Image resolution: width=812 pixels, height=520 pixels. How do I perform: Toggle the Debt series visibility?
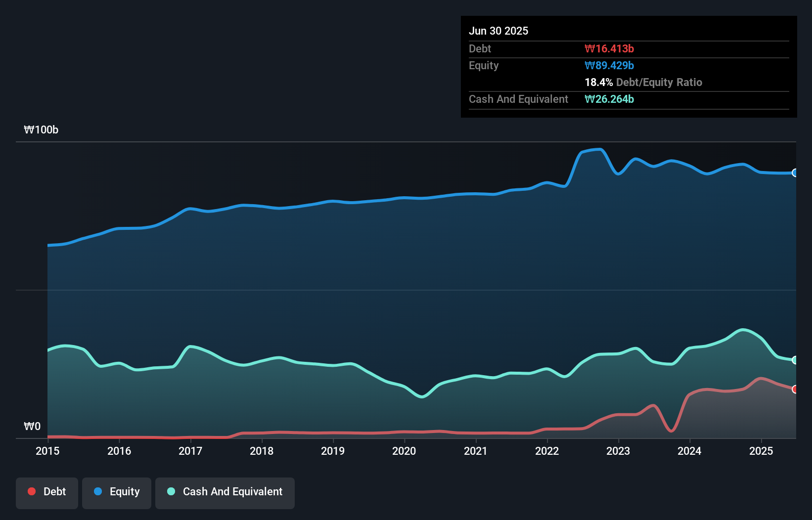(47, 492)
